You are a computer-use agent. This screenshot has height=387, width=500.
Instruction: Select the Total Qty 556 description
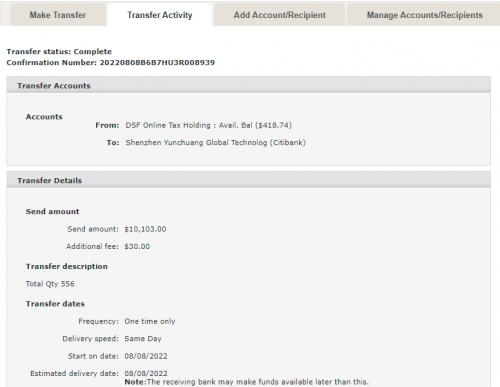pyautogui.click(x=50, y=284)
